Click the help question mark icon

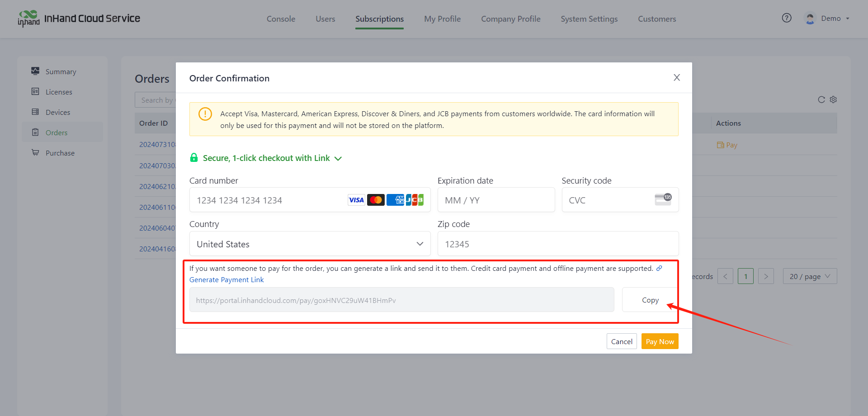coord(787,18)
